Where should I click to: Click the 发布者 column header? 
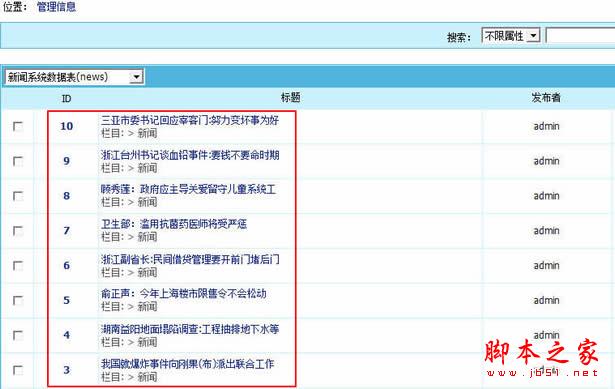(546, 98)
